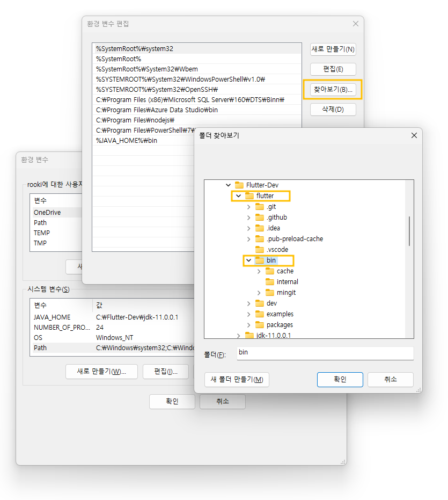Select the %JAVA_HOME%\bin entry
The image size is (448, 500).
pos(143,140)
